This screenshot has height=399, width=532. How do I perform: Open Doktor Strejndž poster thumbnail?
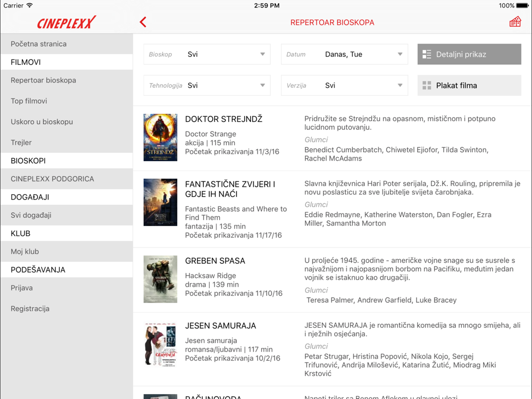pyautogui.click(x=160, y=137)
